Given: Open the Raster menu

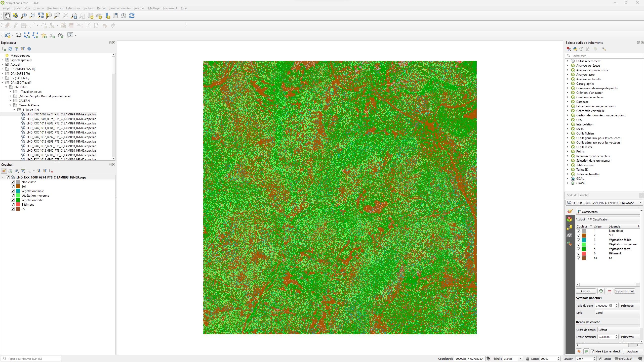Looking at the screenshot, I should (x=101, y=8).
